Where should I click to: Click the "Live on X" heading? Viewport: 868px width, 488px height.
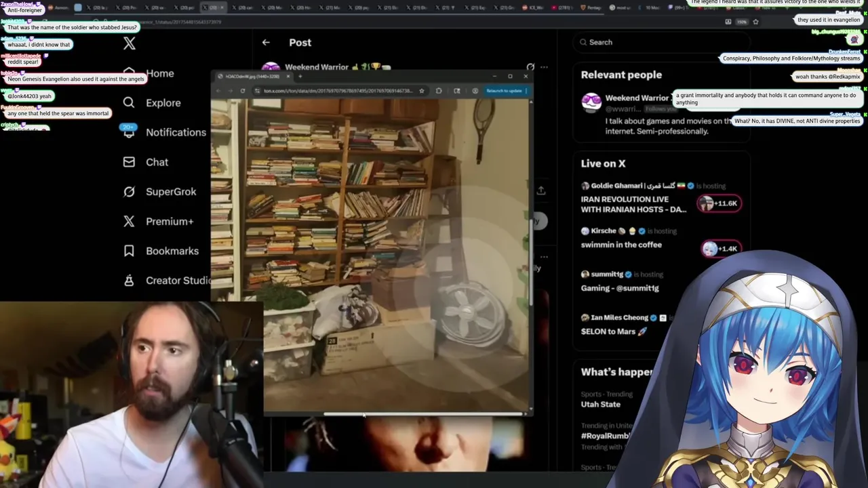point(603,163)
